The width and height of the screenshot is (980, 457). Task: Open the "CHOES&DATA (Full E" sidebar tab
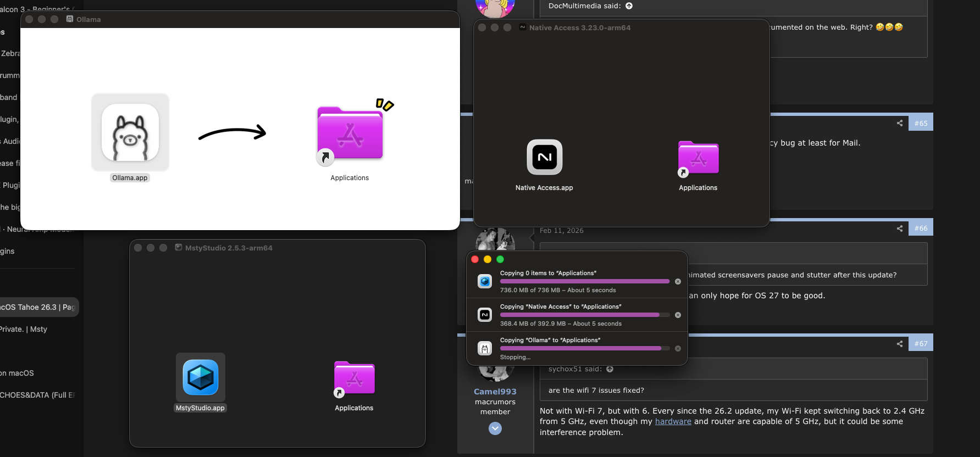(x=37, y=395)
